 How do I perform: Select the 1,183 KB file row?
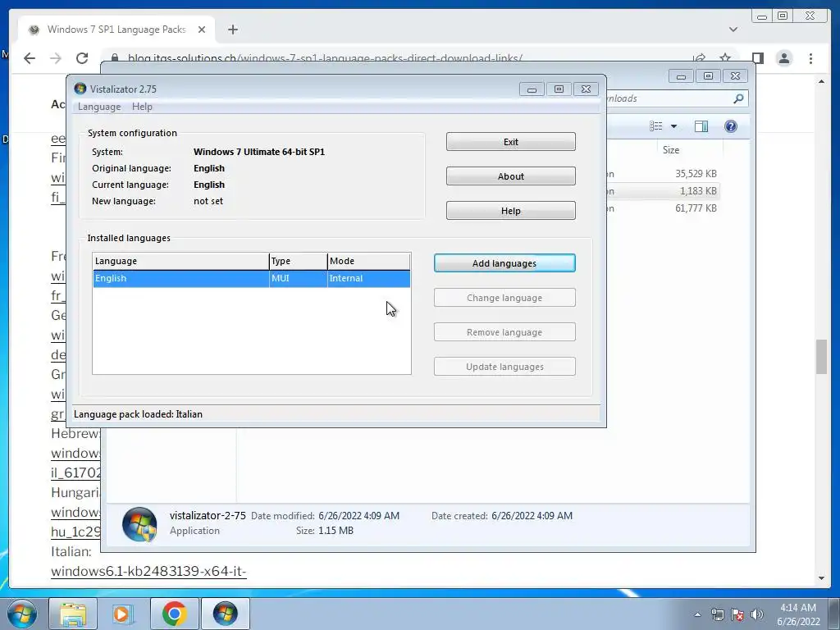point(663,190)
